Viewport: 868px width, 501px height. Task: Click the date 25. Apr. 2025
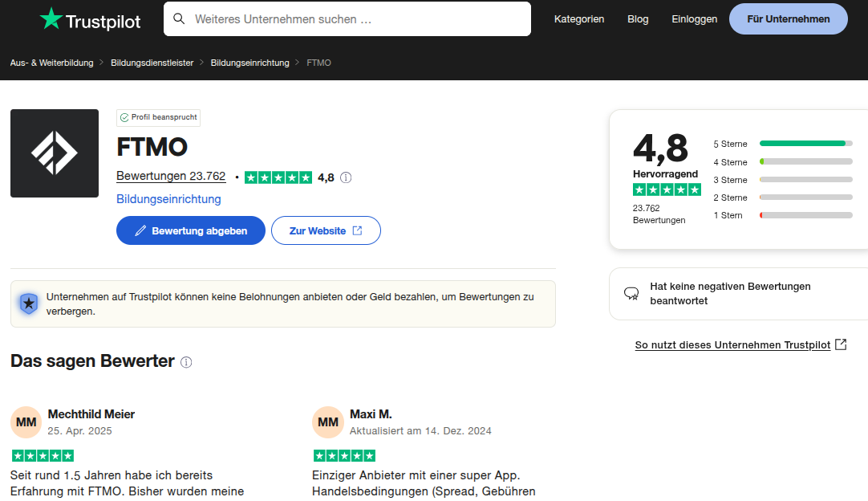pyautogui.click(x=79, y=430)
